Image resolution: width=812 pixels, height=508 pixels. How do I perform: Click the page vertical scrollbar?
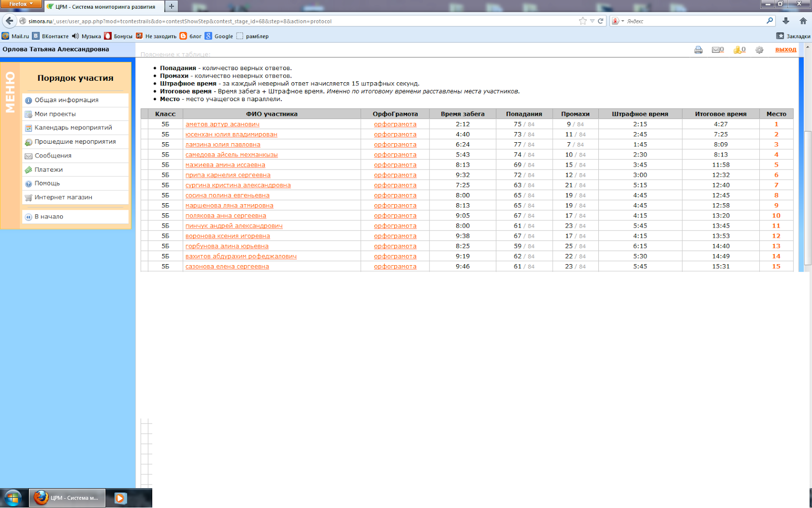807,198
